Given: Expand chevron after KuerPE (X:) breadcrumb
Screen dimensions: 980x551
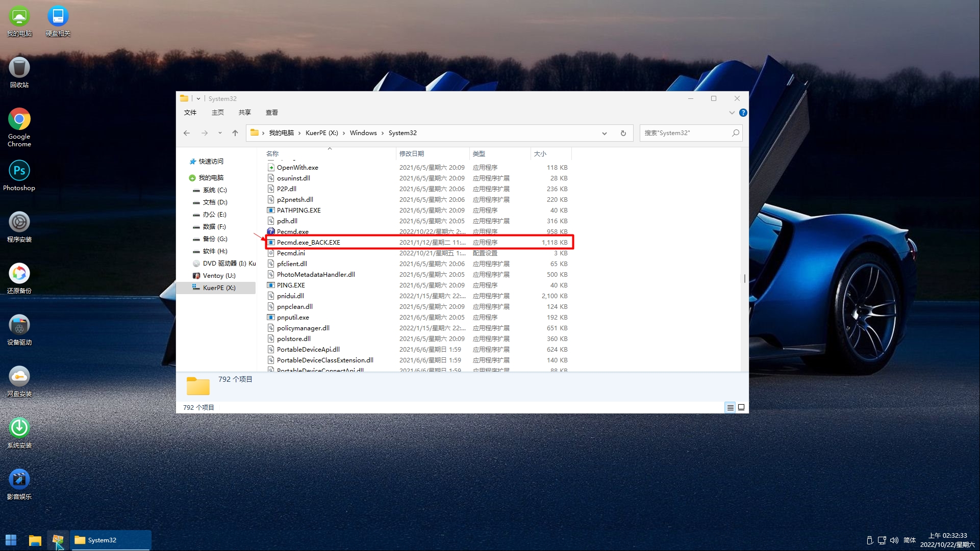Looking at the screenshot, I should point(344,133).
